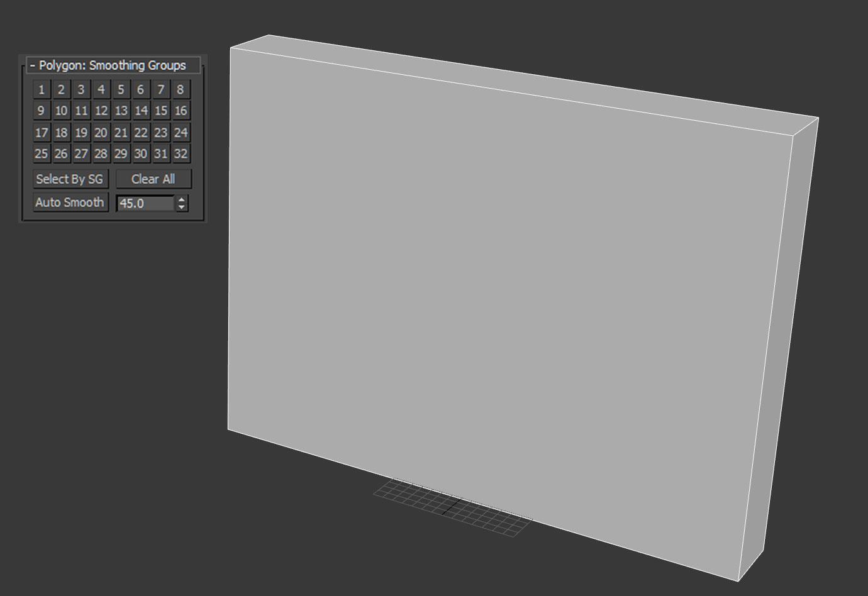Activate smoothing group 12
This screenshot has width=868, height=596.
[101, 111]
